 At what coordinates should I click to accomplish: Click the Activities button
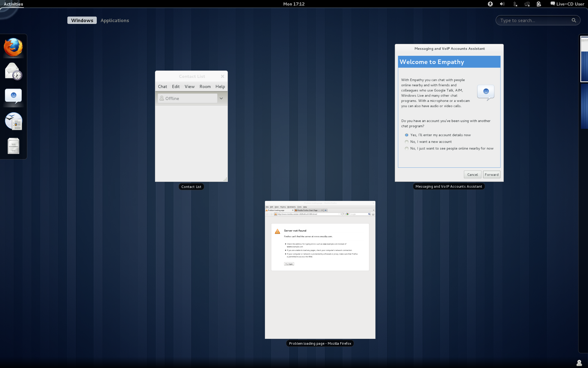tap(13, 4)
